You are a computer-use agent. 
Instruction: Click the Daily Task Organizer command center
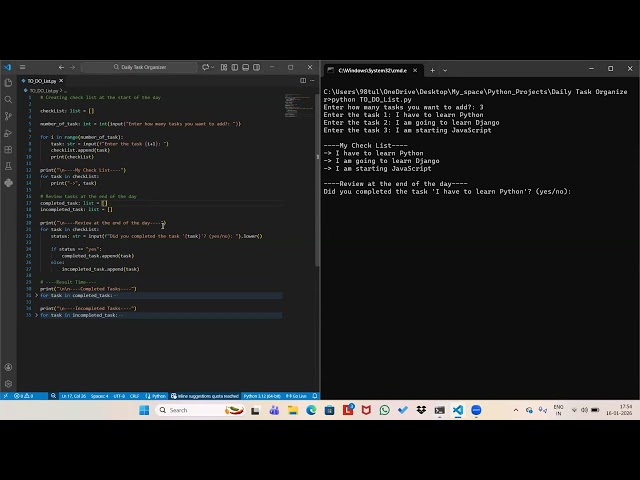tap(139, 67)
